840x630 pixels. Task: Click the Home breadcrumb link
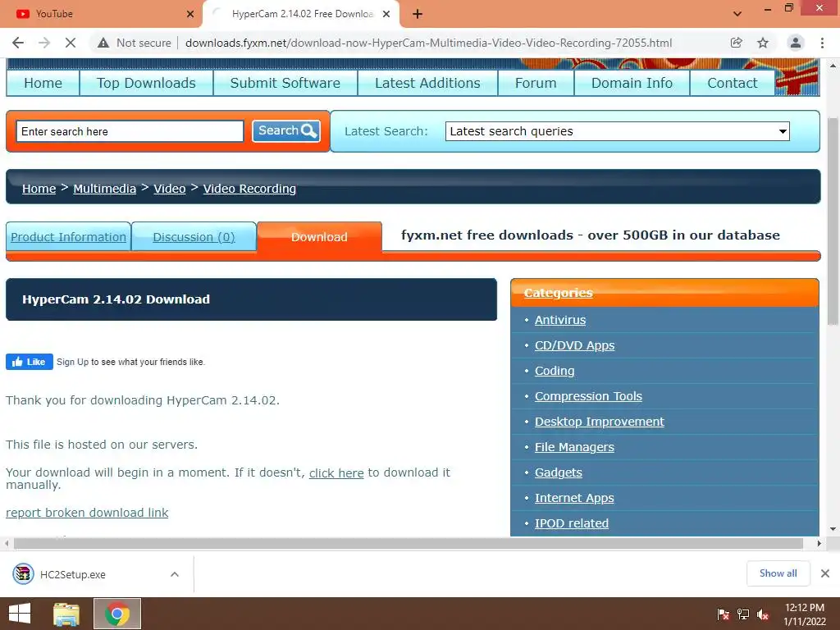coord(39,189)
